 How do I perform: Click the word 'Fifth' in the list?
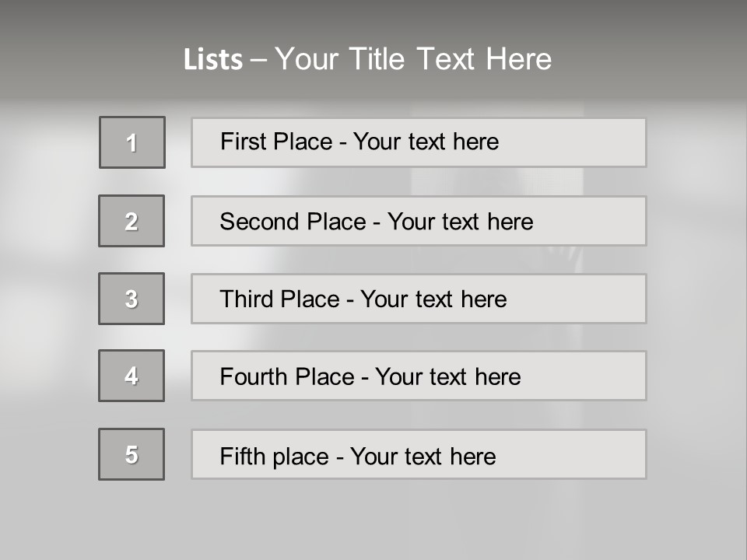tap(242, 456)
